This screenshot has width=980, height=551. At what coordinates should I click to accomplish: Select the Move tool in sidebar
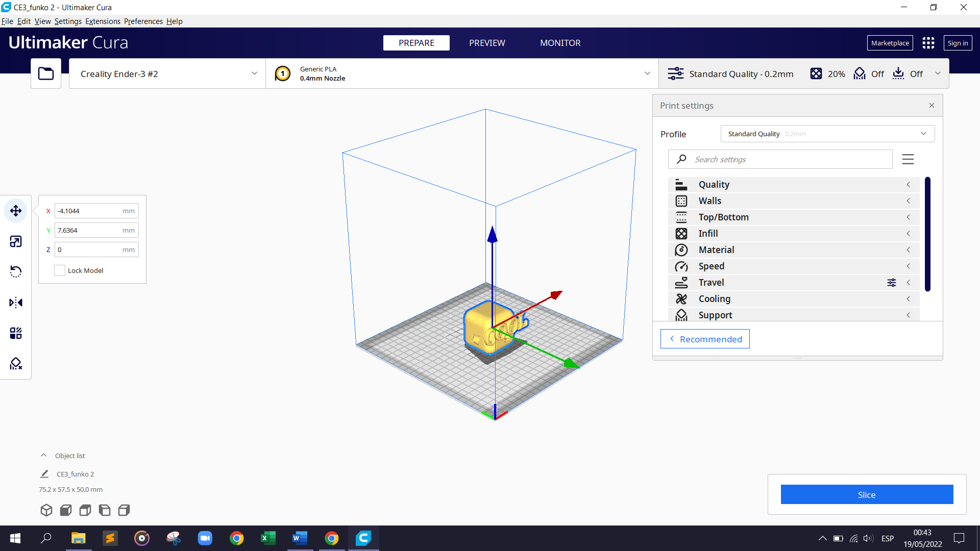tap(15, 211)
